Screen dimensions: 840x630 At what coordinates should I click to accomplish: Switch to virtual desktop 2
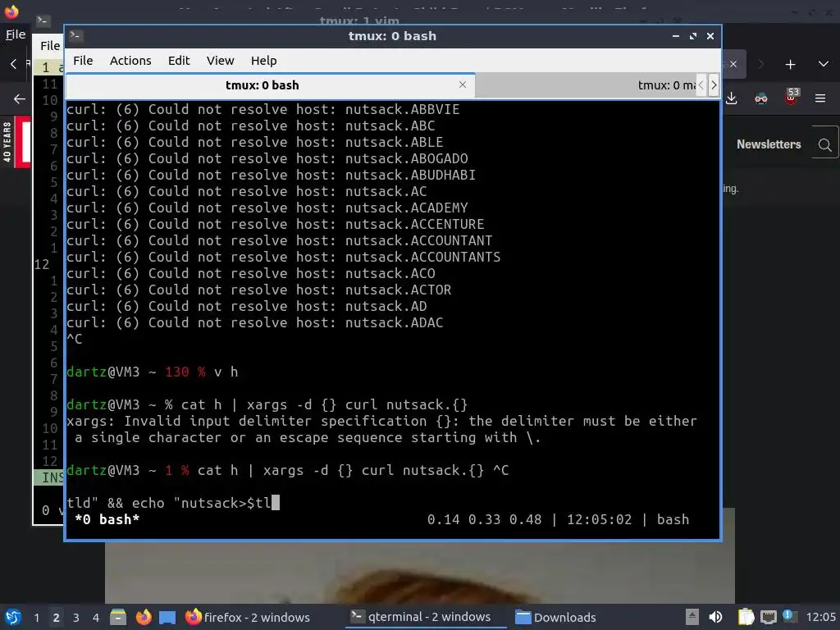point(56,617)
